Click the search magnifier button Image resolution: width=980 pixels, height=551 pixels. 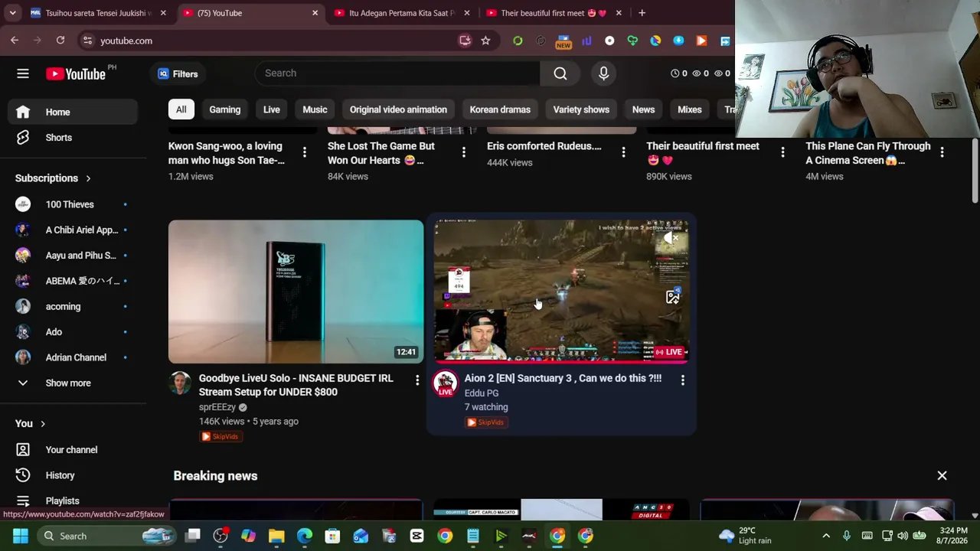(x=560, y=73)
